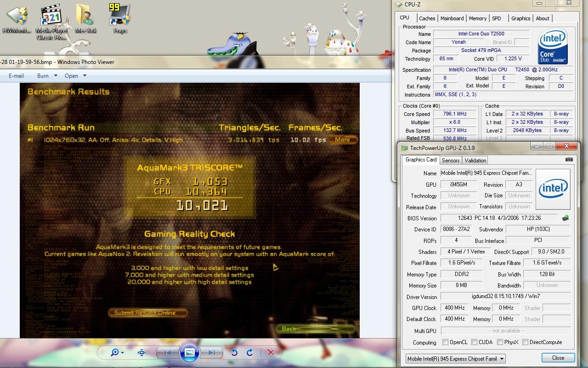Enable the PhysX checkbox
This screenshot has height=368, width=588.
click(x=499, y=342)
